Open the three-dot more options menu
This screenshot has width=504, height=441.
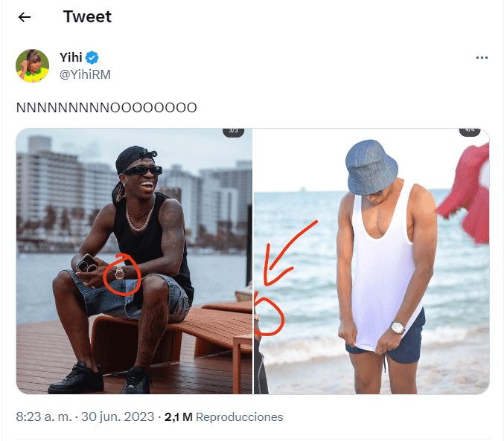[x=482, y=58]
